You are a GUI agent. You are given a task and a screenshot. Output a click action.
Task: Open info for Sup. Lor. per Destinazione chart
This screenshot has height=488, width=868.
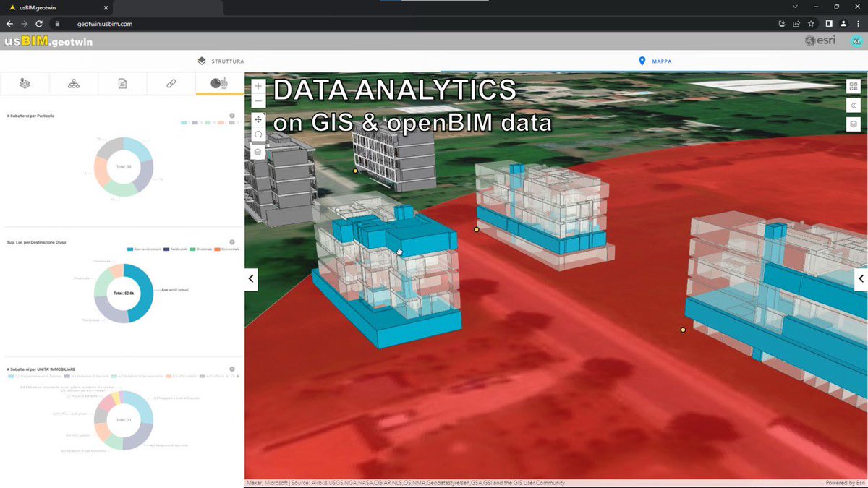(231, 242)
